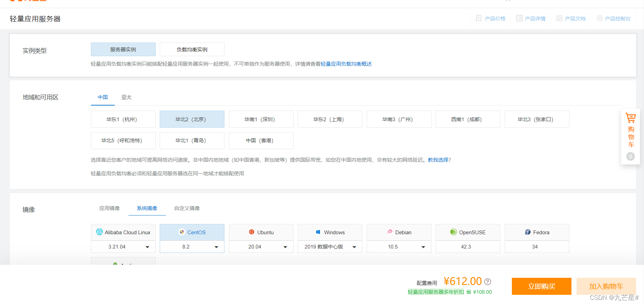Click the Ubuntu logo icon
The height and width of the screenshot is (304, 644).
[x=252, y=232]
